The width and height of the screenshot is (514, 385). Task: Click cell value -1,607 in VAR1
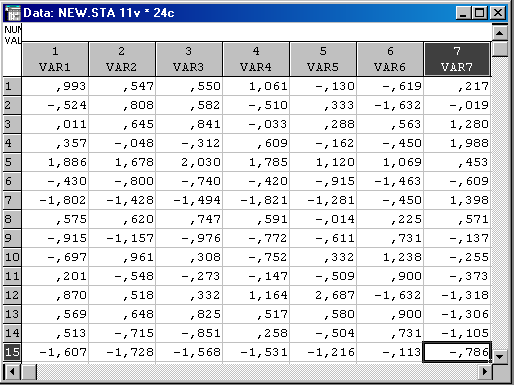55,352
